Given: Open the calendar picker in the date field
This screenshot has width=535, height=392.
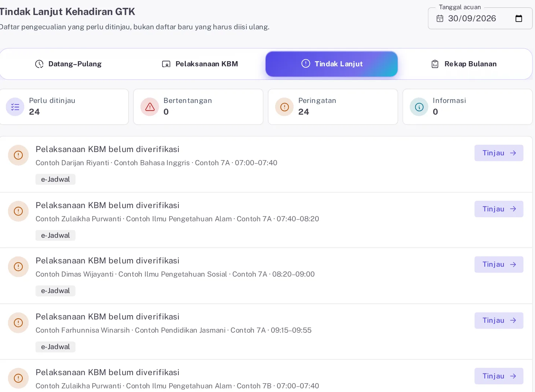Looking at the screenshot, I should pyautogui.click(x=519, y=19).
